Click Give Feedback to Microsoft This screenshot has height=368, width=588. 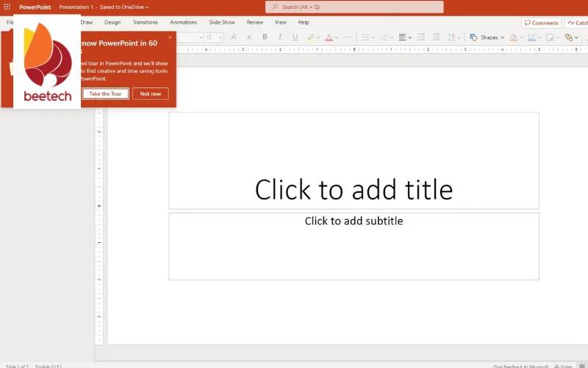pyautogui.click(x=521, y=366)
